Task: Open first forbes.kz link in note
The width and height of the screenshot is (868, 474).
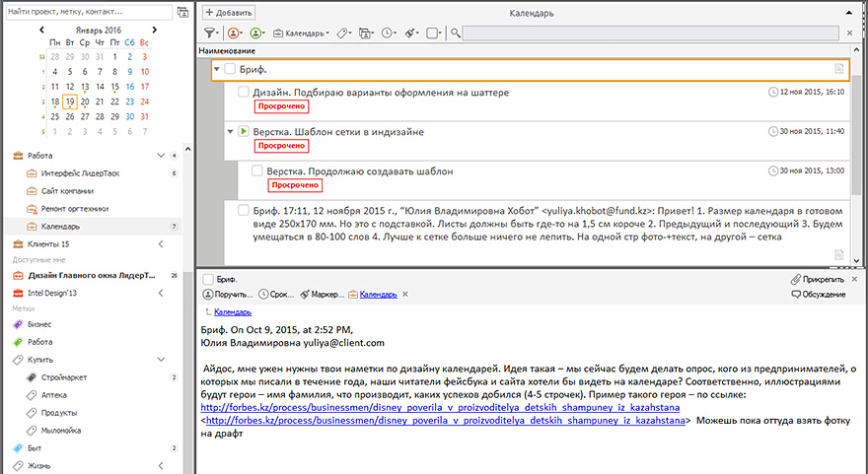Action: point(440,408)
